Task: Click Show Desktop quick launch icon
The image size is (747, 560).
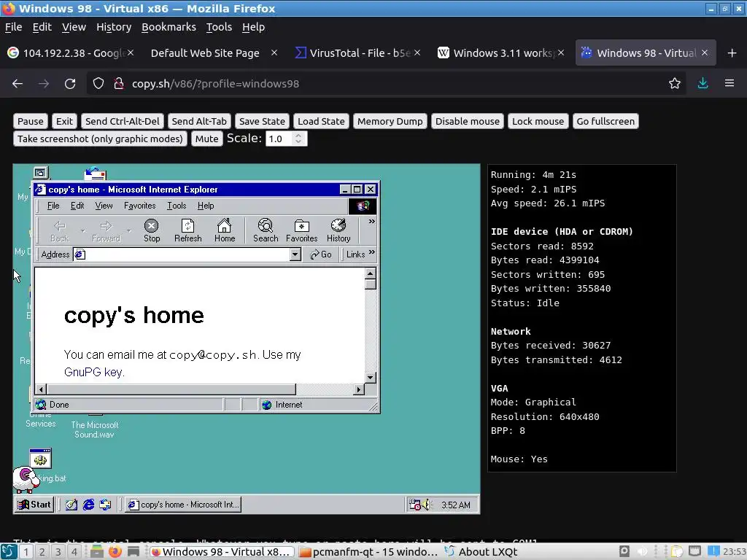Action: pos(71,505)
